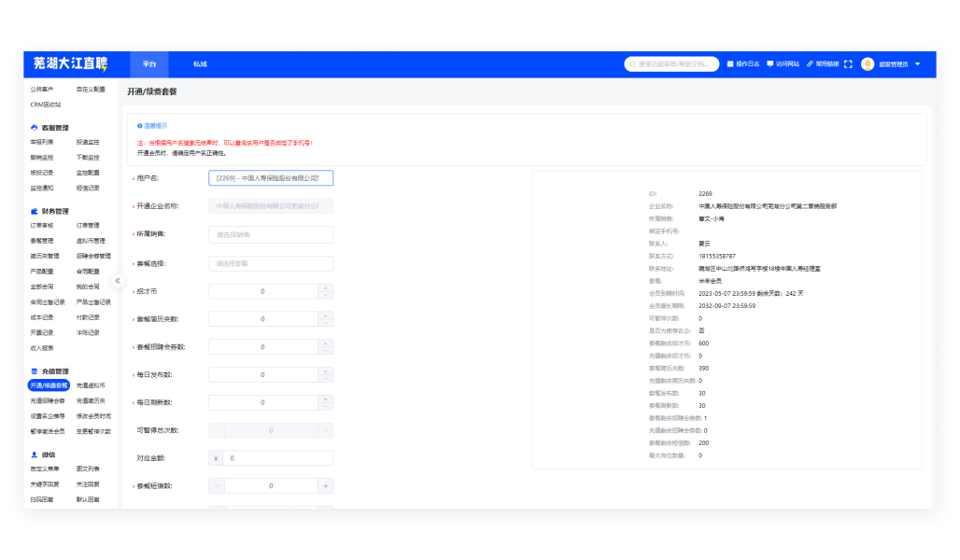The image size is (960, 560).
Task: Switch to the 私域 tab
Action: 200,64
